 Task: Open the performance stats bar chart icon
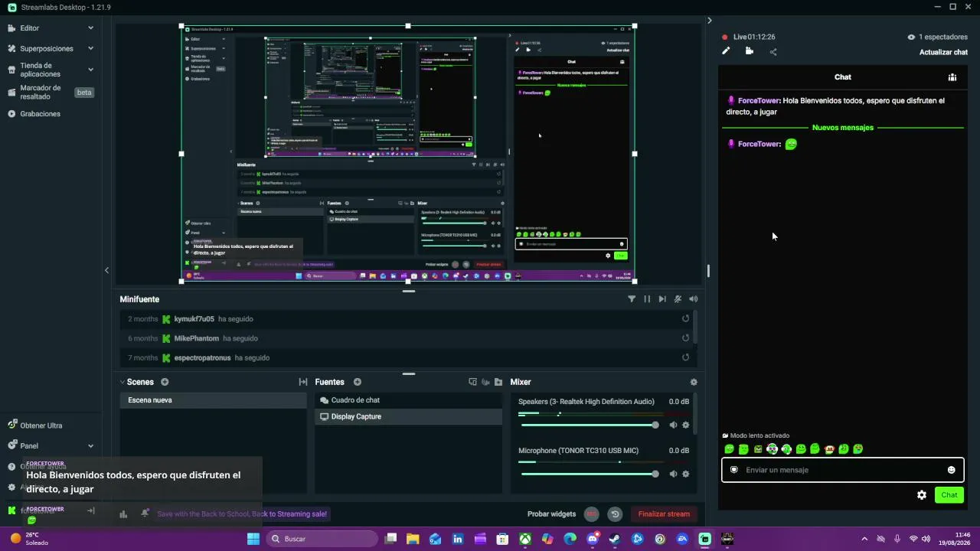click(x=123, y=514)
